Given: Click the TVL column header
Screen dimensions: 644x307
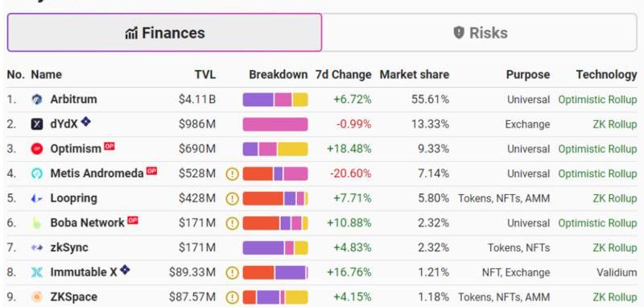Looking at the screenshot, I should tap(205, 75).
